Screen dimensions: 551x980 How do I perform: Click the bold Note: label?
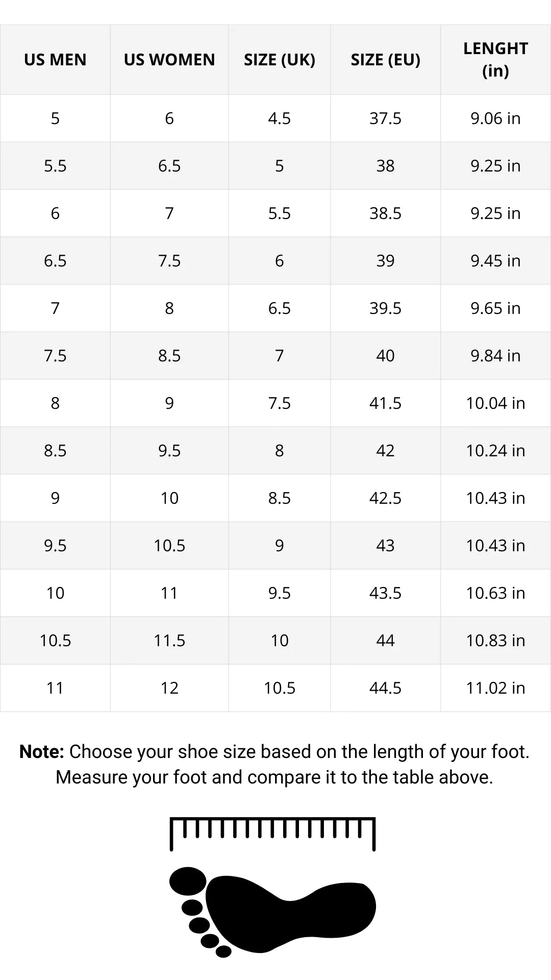(x=41, y=752)
